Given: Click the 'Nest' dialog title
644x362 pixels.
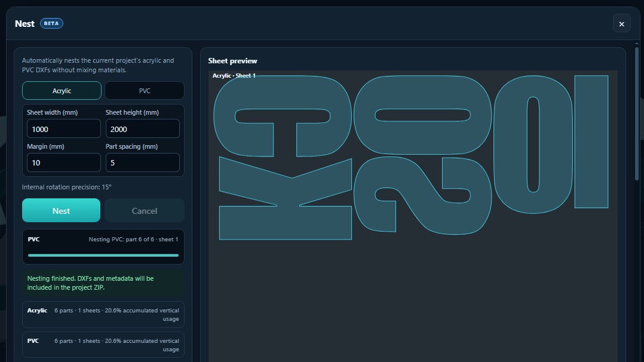Looking at the screenshot, I should [x=24, y=24].
